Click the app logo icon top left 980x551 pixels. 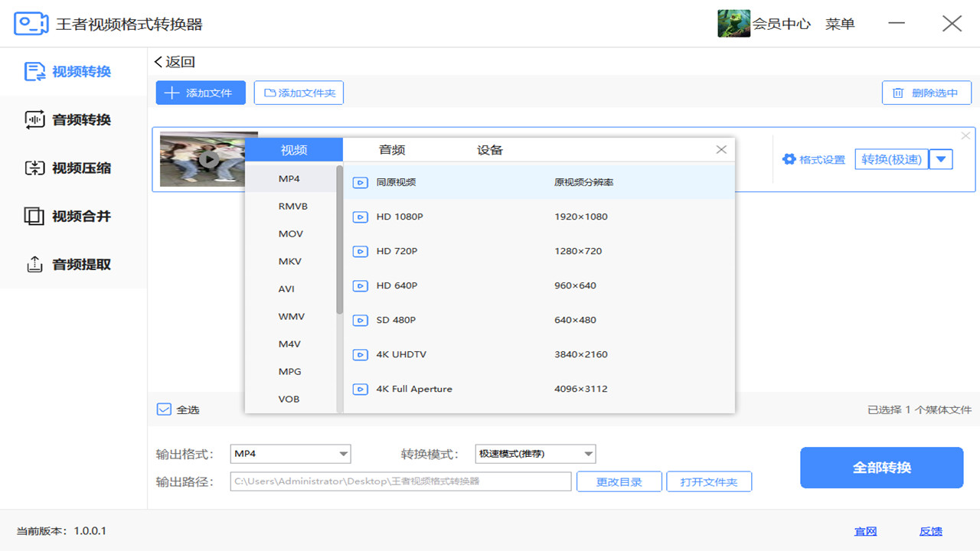click(30, 23)
